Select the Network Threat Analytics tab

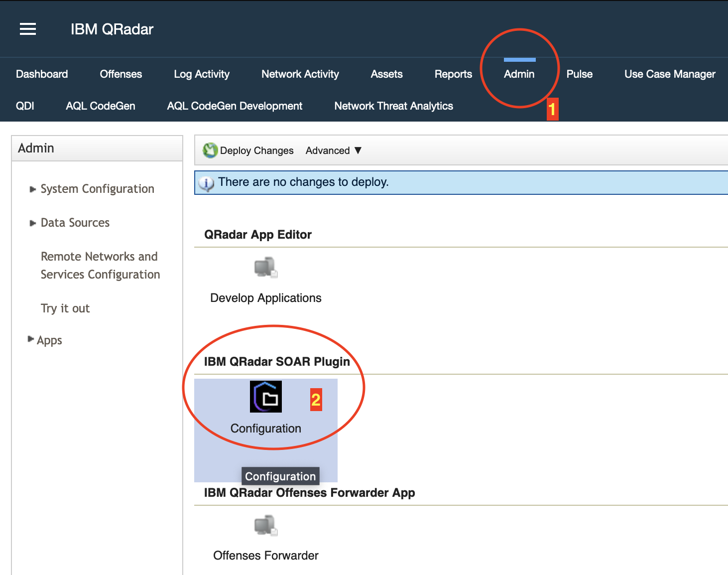(x=393, y=106)
